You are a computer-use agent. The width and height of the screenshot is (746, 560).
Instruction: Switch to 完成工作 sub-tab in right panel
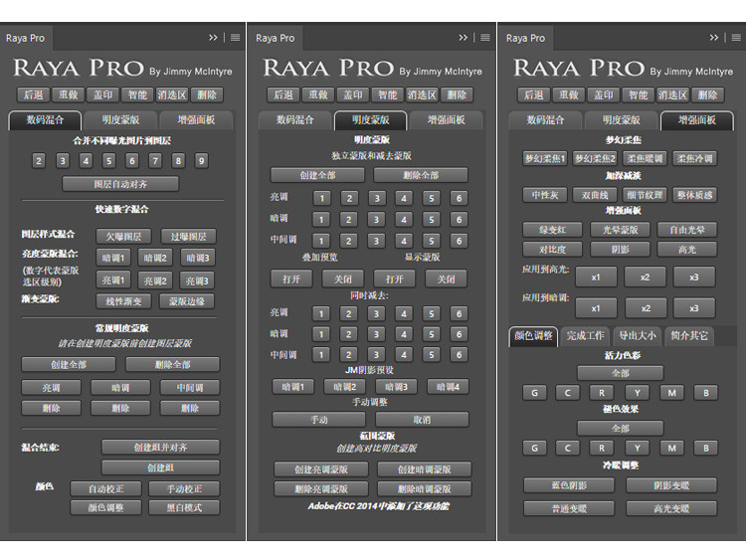[x=585, y=336]
